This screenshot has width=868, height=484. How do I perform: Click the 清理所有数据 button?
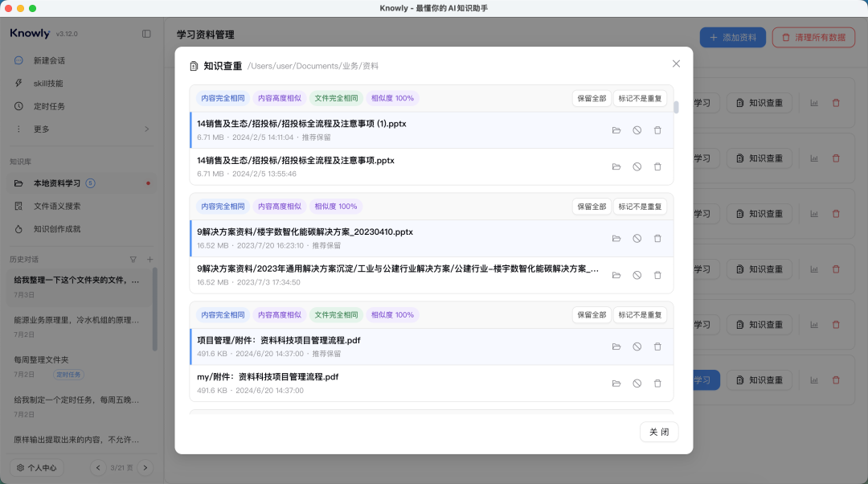click(x=813, y=38)
